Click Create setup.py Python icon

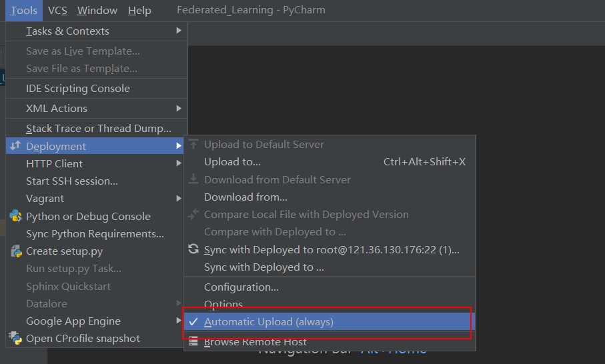click(16, 251)
